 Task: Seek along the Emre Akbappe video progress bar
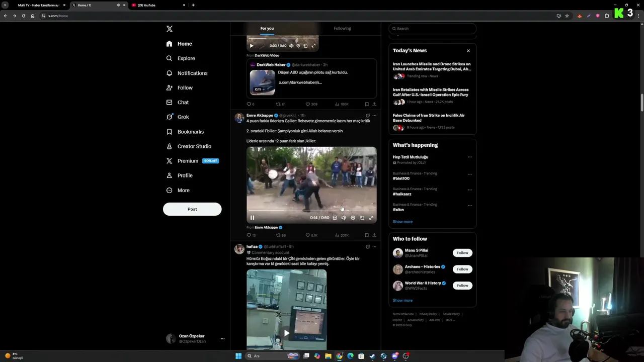[x=311, y=211]
